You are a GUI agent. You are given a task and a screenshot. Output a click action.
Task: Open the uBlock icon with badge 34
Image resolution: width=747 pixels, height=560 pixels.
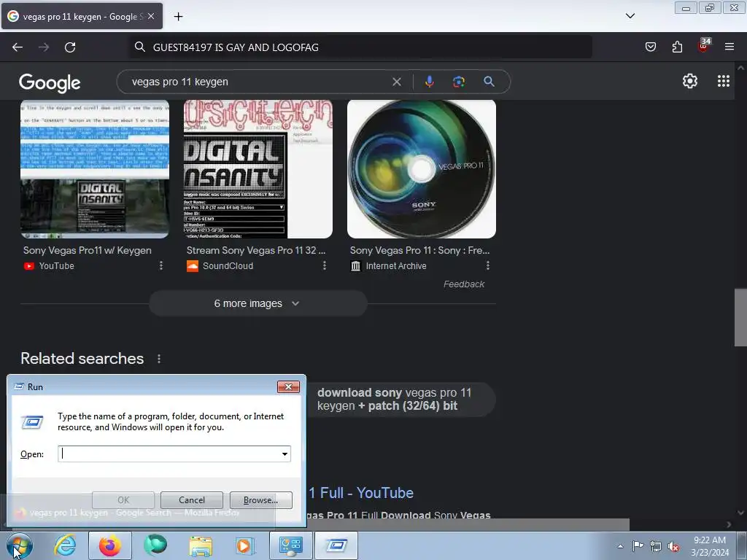(x=703, y=46)
